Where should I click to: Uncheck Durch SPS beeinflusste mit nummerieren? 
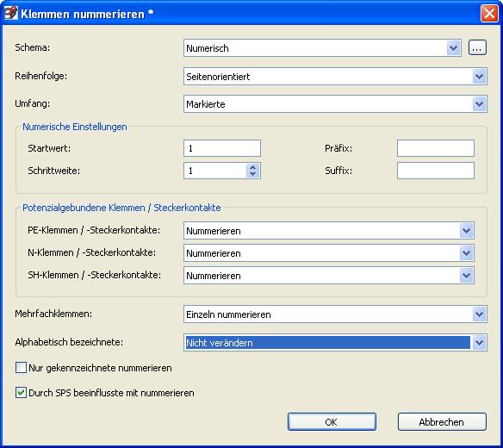point(22,393)
